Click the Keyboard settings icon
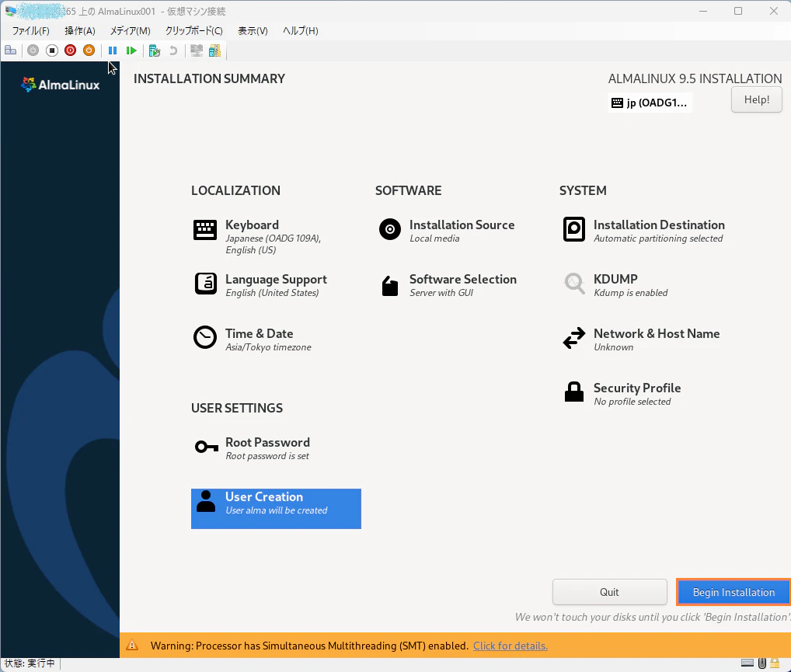This screenshot has width=791, height=672. [x=205, y=230]
